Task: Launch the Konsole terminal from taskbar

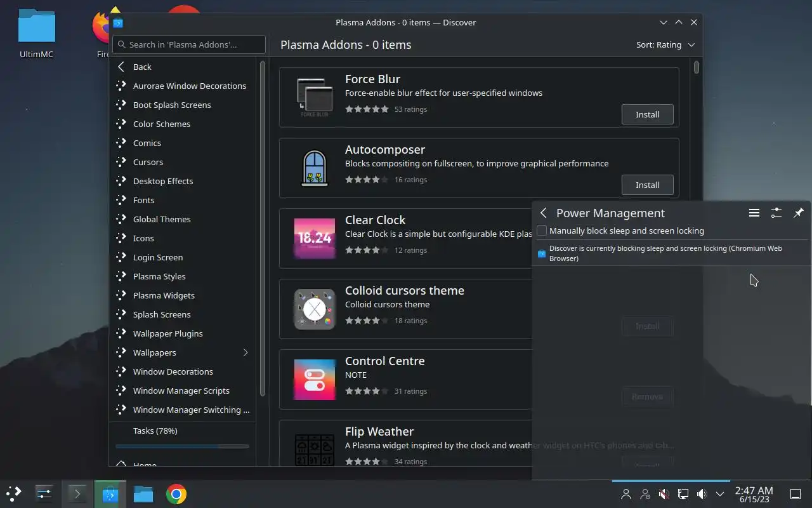Action: point(77,493)
